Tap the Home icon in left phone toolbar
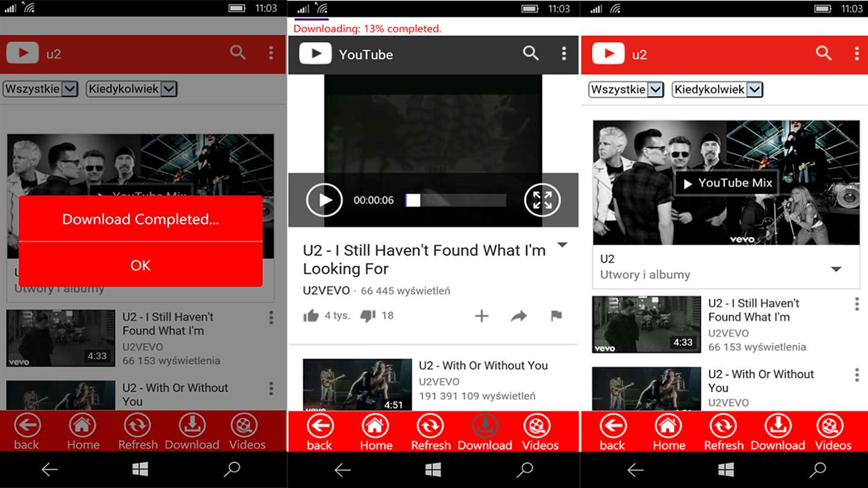 (x=83, y=426)
